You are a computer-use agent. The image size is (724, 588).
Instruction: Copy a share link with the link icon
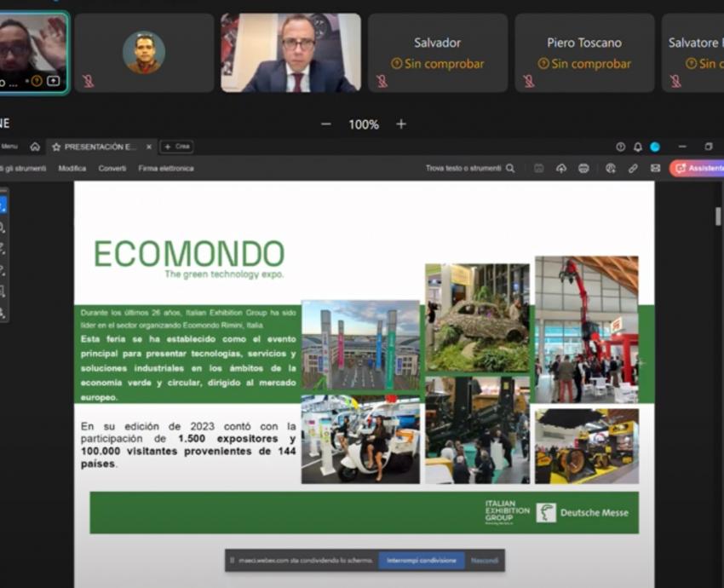coord(633,169)
